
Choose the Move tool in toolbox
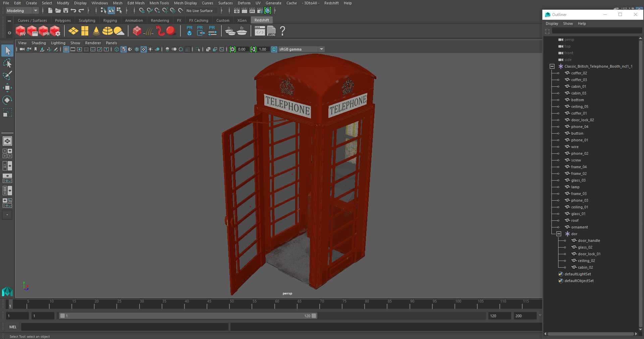pos(7,88)
